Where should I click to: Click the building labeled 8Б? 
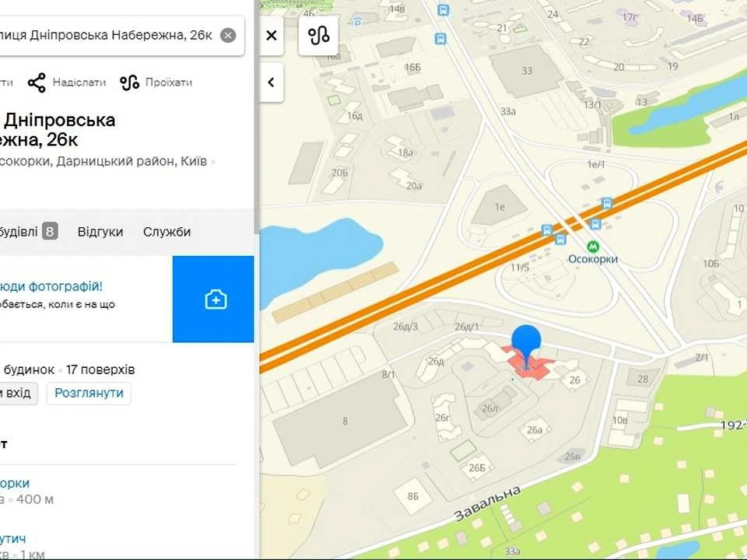click(x=413, y=496)
